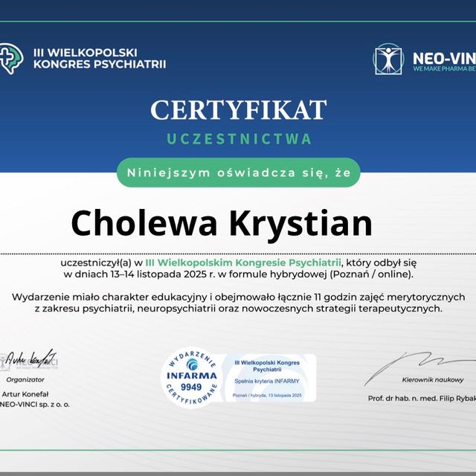Click the 'UCZESTNICTWA' subtitle

pyautogui.click(x=239, y=139)
